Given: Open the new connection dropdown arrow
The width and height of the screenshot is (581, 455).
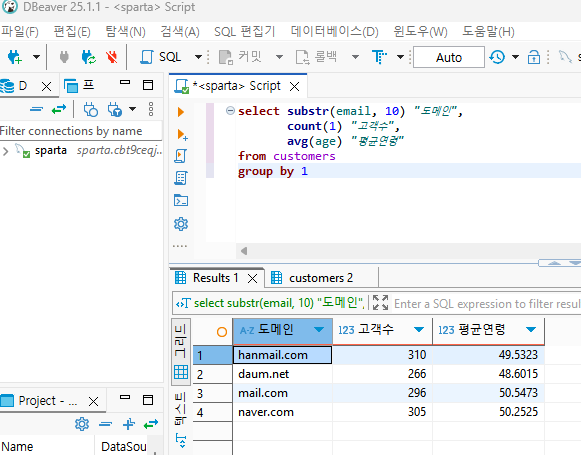Looking at the screenshot, I should click(x=36, y=57).
